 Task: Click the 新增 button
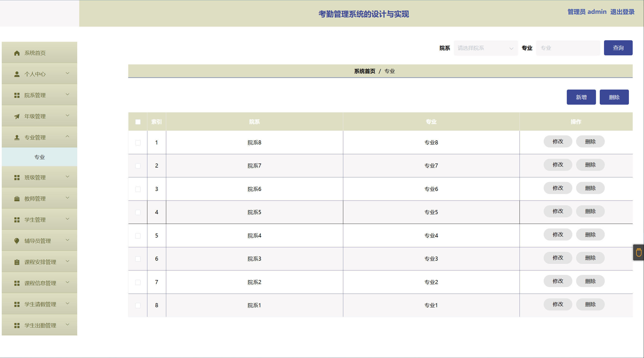point(581,97)
